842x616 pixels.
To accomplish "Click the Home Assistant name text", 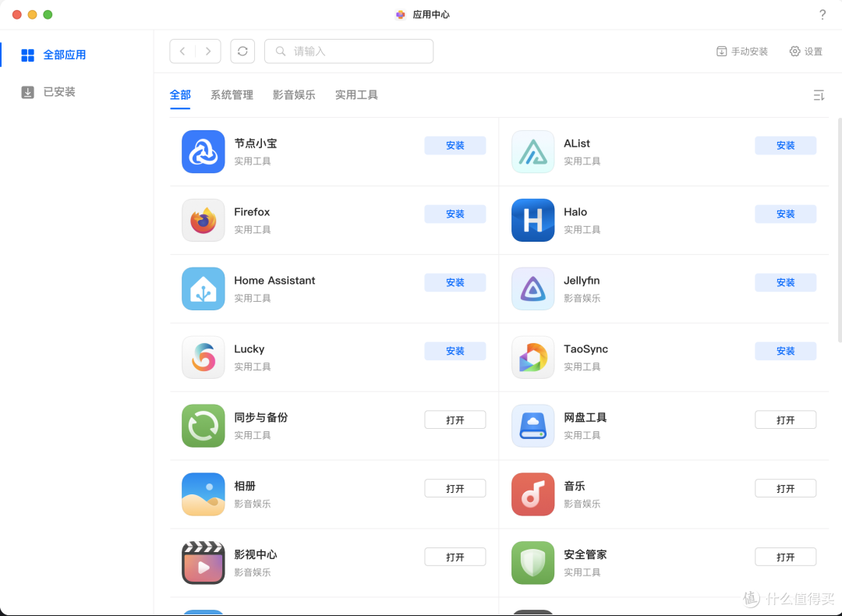I will pos(274,281).
